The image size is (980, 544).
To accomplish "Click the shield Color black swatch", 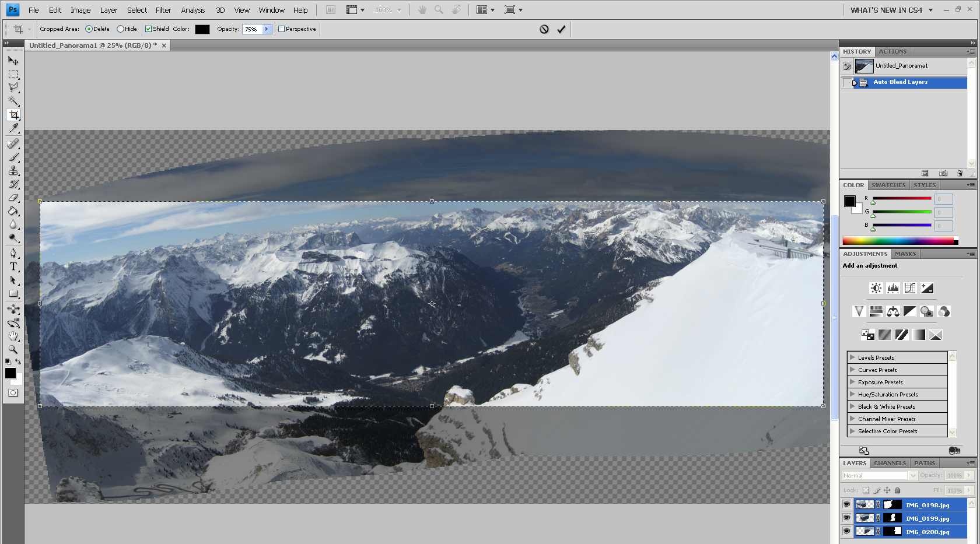I will [202, 29].
